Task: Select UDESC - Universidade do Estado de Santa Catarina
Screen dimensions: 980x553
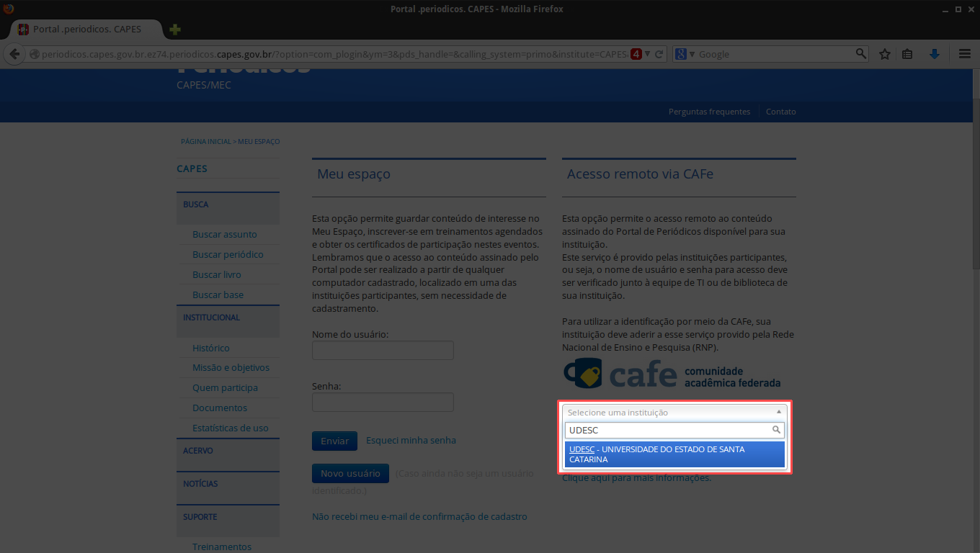Action: click(x=673, y=454)
